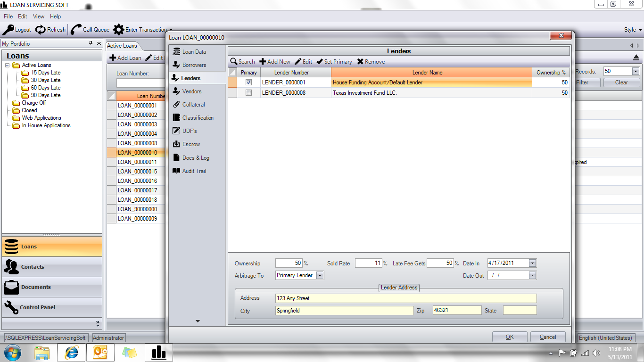644x362 pixels.
Task: Expand navigation pane overflow chevron
Action: coord(98,323)
